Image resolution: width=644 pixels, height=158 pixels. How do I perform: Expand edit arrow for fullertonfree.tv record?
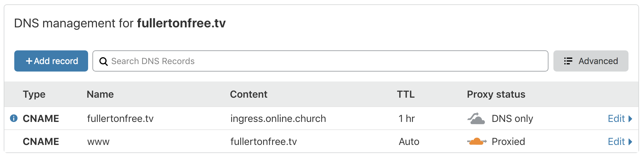(630, 118)
